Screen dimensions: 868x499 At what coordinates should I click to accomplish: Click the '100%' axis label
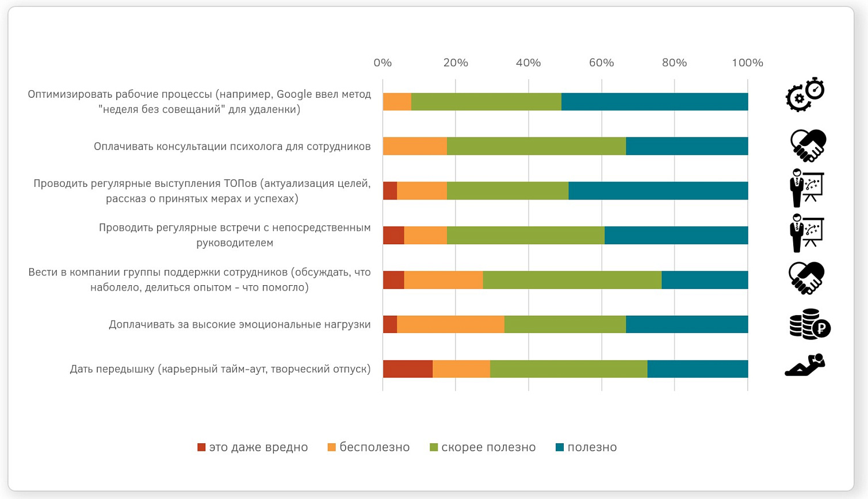[x=747, y=63]
